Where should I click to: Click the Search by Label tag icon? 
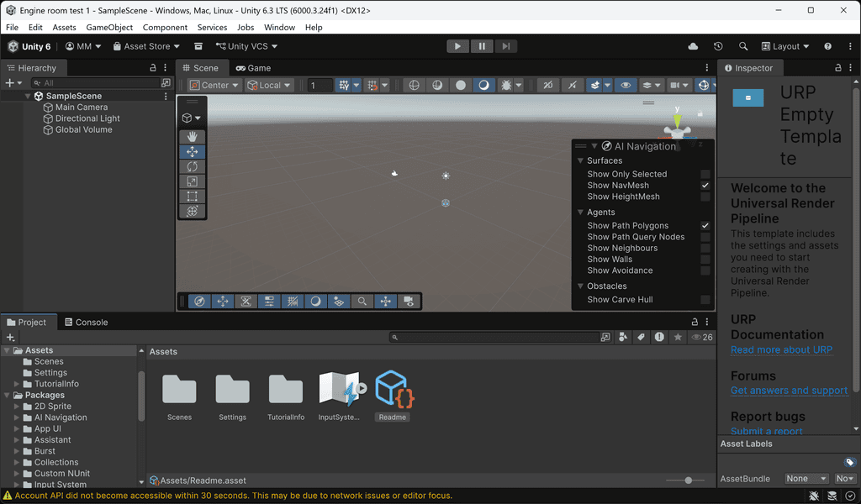pyautogui.click(x=641, y=338)
